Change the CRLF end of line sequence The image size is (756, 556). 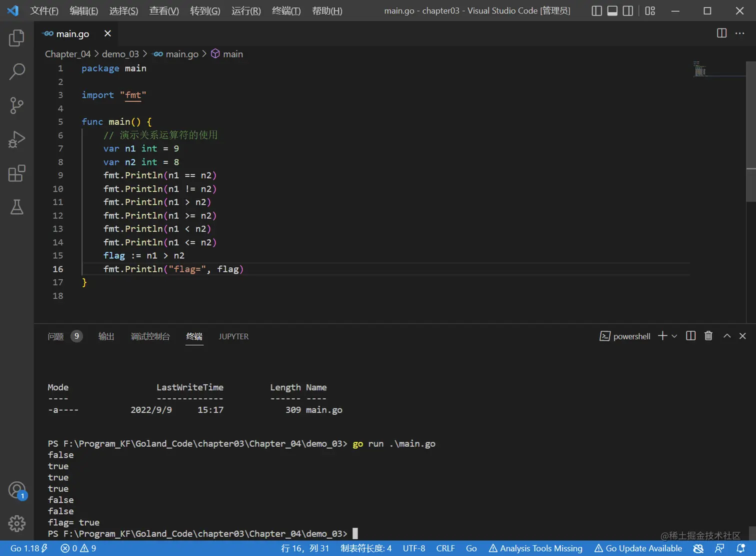(445, 548)
